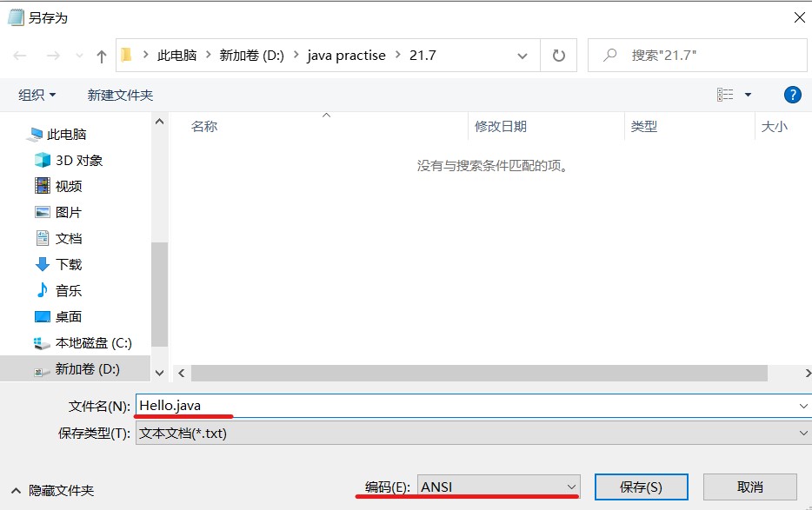Open 音乐 folder in the sidebar
Viewport: 812px width, 510px height.
[69, 291]
